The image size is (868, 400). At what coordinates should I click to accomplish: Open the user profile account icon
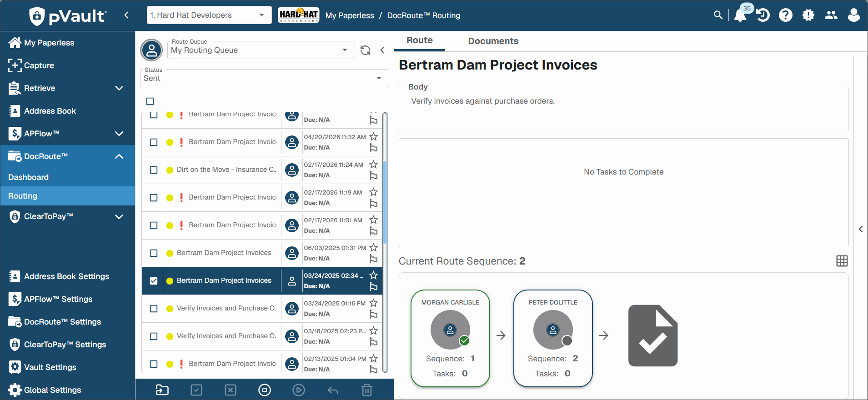coord(854,15)
